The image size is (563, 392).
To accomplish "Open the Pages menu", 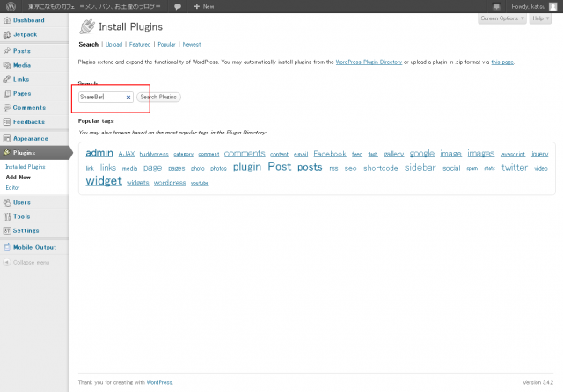I will (x=22, y=94).
